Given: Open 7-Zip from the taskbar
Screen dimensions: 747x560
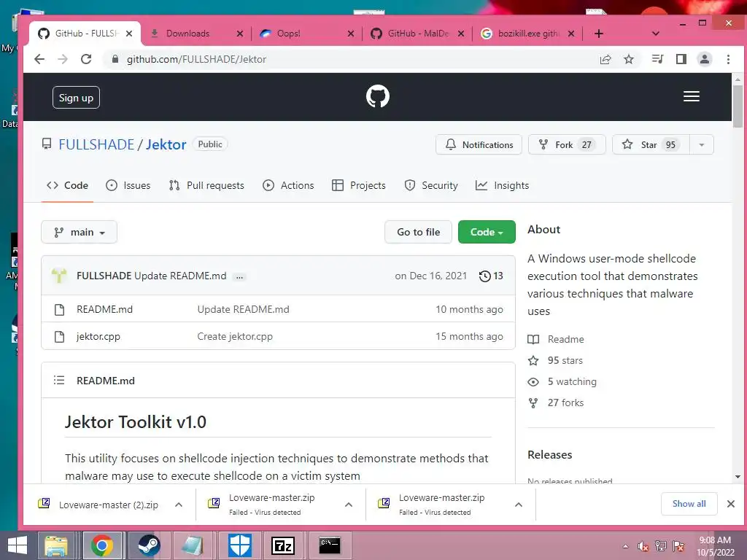Looking at the screenshot, I should point(283,545).
